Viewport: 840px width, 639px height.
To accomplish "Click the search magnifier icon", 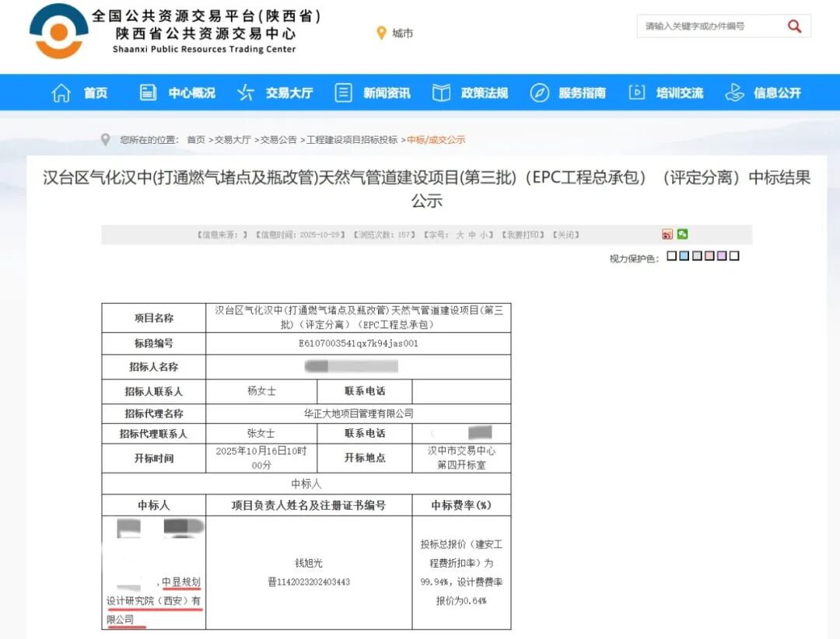I will tap(794, 26).
